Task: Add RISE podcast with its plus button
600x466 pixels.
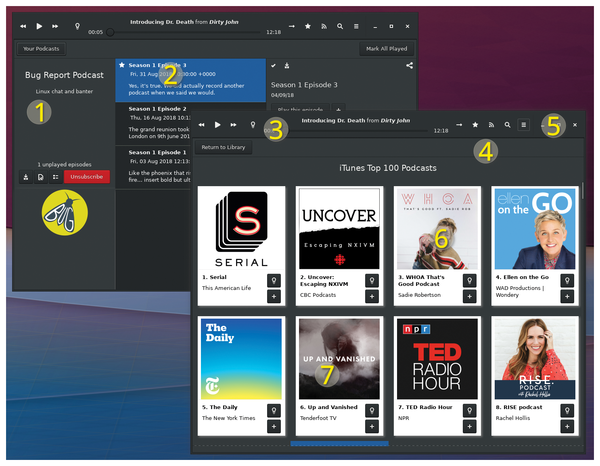Action: (x=567, y=427)
